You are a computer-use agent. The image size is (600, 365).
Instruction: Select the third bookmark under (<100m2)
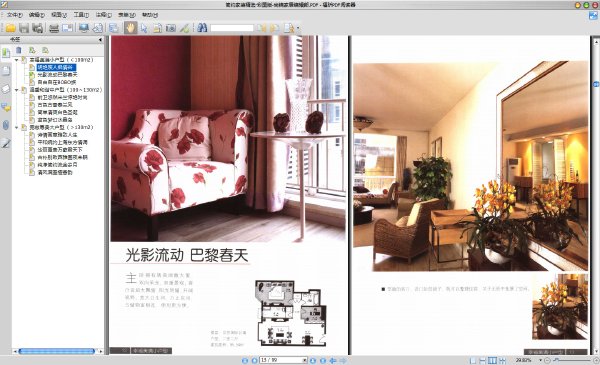57,82
